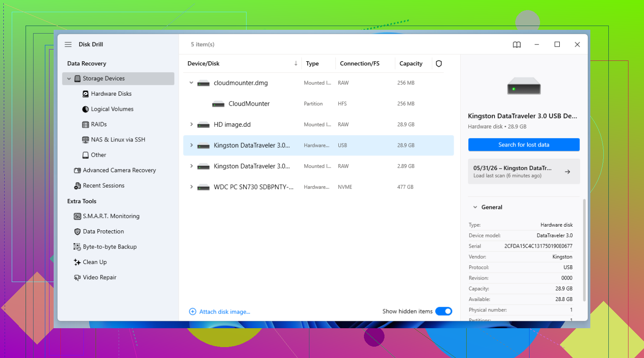
Task: Expand the 28.9 GB Kingston DataTraveler USB row
Action: pyautogui.click(x=191, y=145)
